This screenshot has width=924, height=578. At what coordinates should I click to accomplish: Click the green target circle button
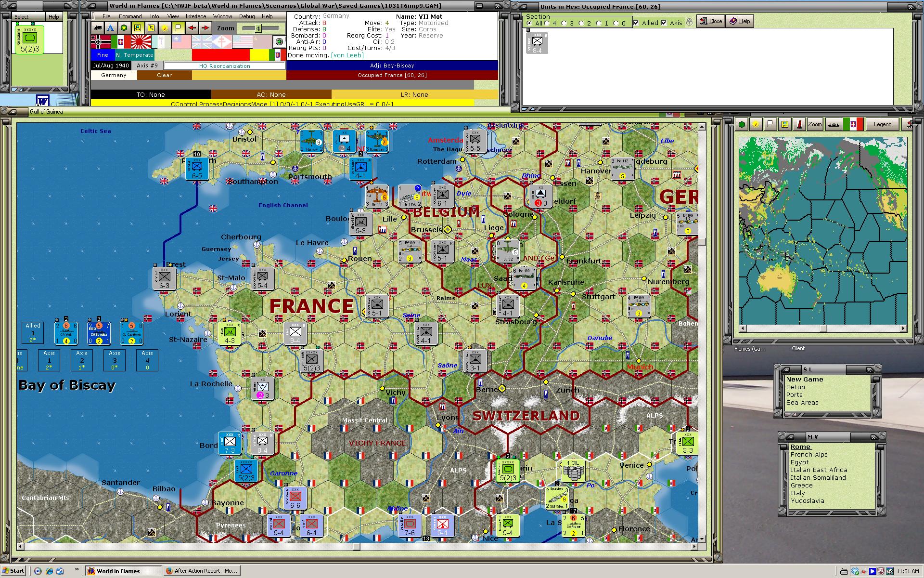(279, 42)
